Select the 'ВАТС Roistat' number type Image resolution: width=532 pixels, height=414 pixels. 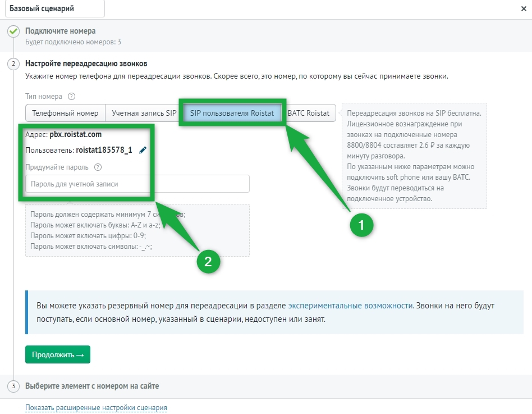[x=309, y=113]
